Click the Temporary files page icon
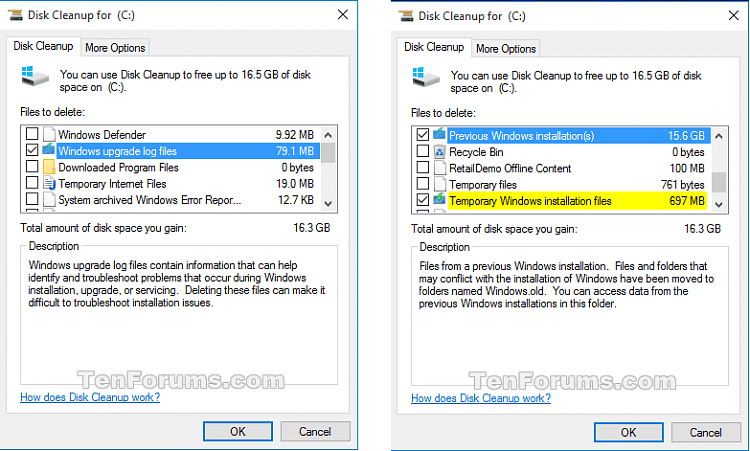 click(440, 184)
